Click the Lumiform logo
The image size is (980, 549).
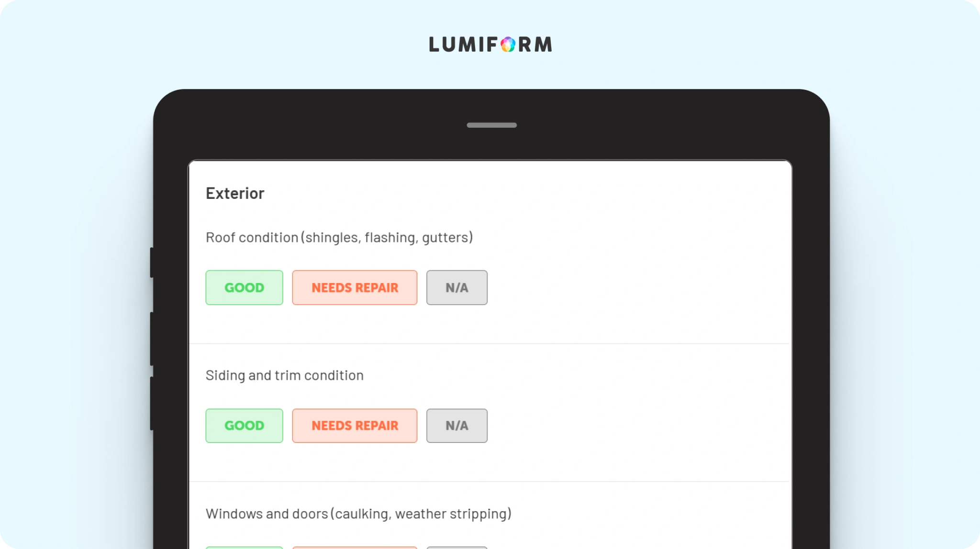pos(490,44)
